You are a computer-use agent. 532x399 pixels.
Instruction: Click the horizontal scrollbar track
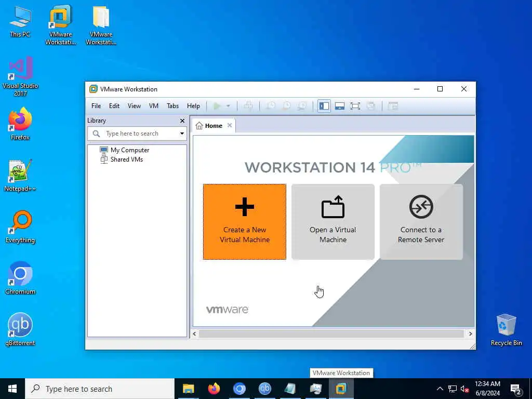coord(332,334)
